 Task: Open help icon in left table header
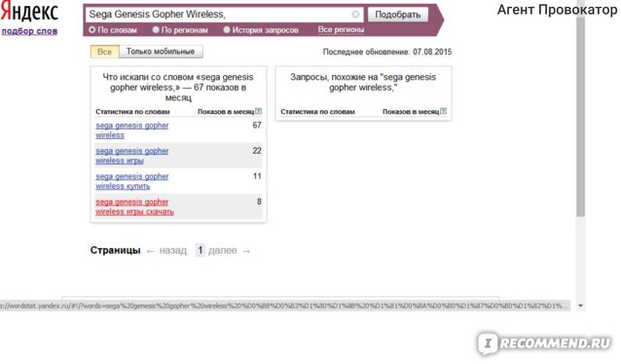258,111
